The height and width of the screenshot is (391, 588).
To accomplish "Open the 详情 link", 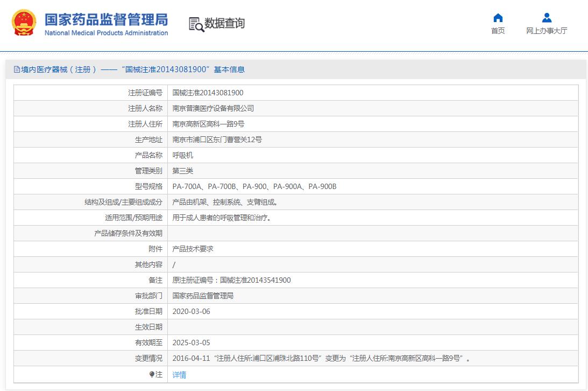I will 179,374.
